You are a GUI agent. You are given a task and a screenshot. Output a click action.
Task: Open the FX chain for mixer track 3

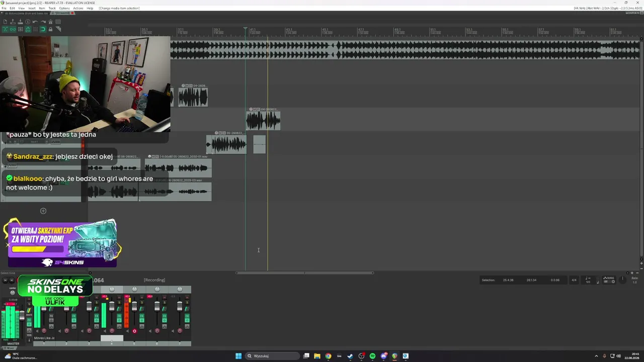(x=97, y=316)
